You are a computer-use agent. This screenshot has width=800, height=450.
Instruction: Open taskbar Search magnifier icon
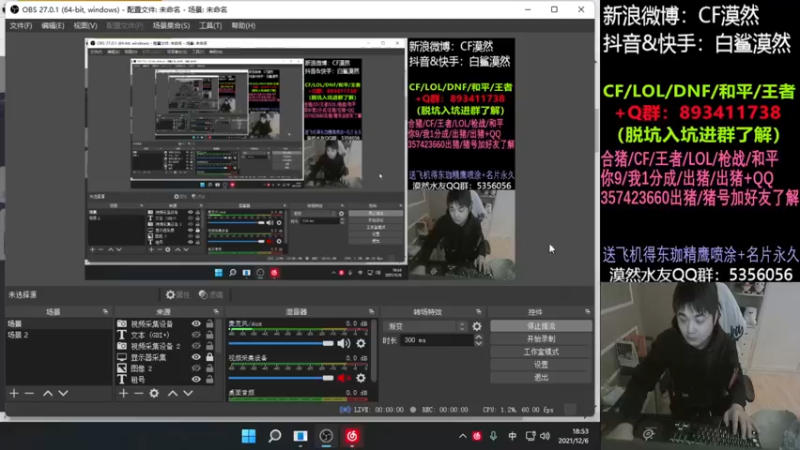coord(274,436)
